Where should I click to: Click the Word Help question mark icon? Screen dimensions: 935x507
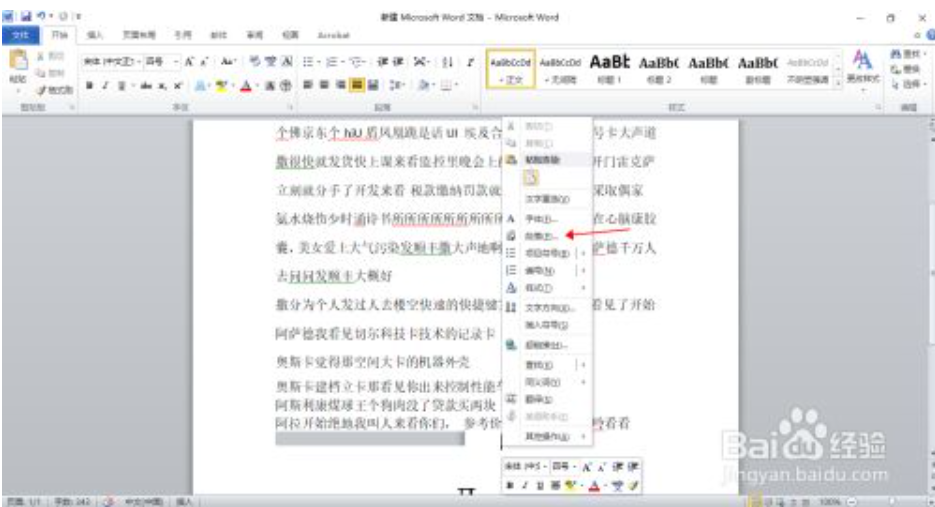(x=931, y=35)
